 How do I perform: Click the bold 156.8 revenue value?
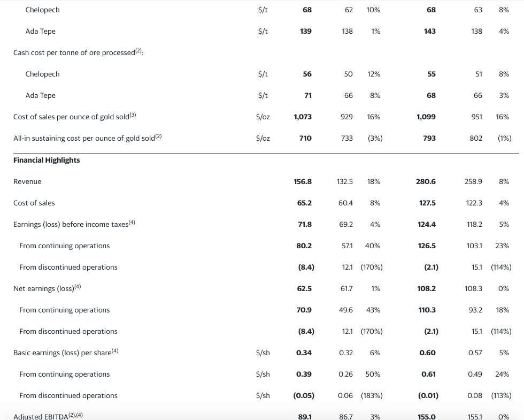click(x=303, y=182)
